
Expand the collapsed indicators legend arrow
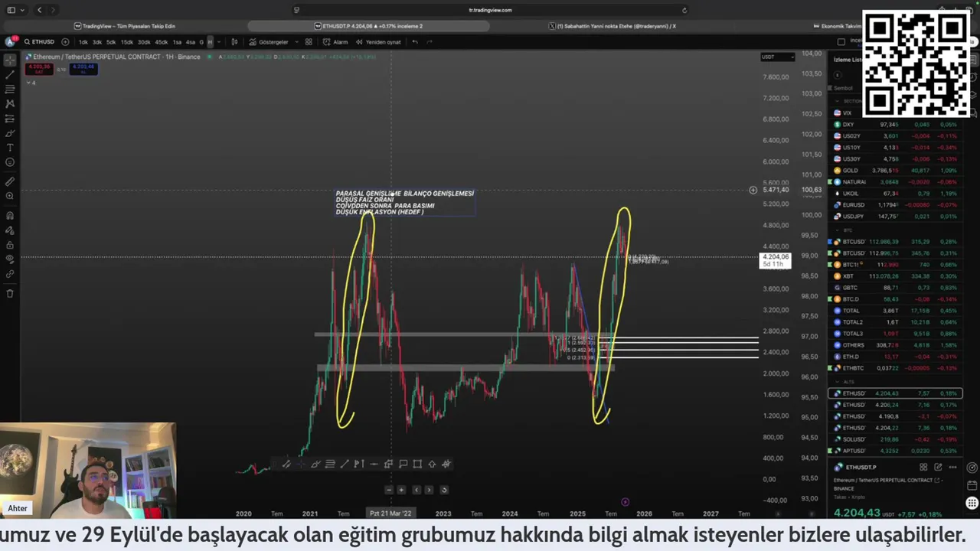[x=28, y=82]
